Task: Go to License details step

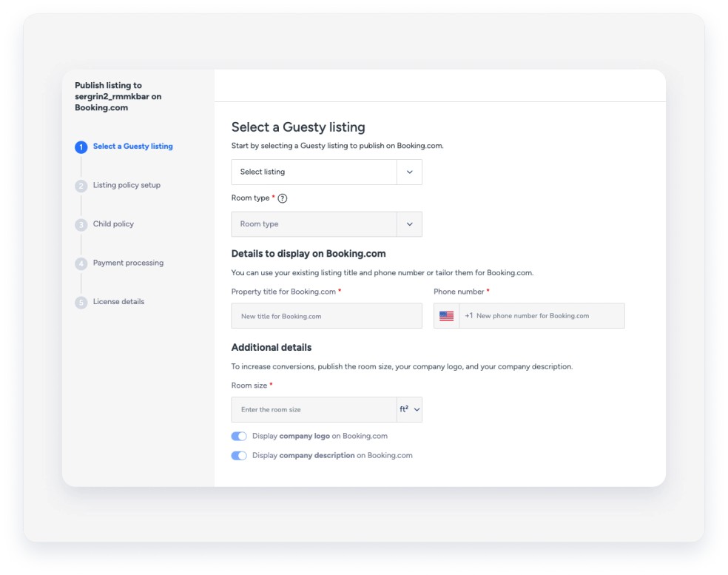Action: click(118, 301)
